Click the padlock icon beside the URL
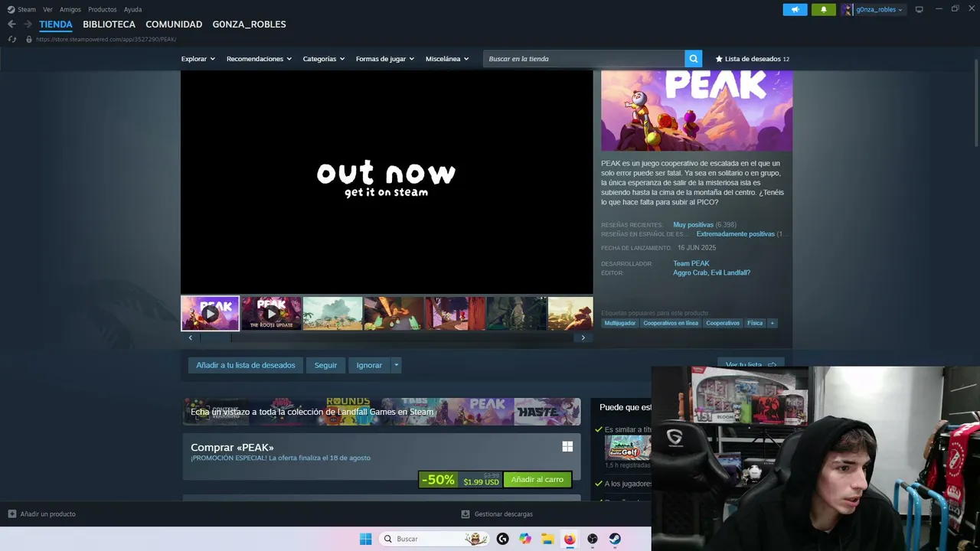Viewport: 980px width, 551px height. [29, 39]
